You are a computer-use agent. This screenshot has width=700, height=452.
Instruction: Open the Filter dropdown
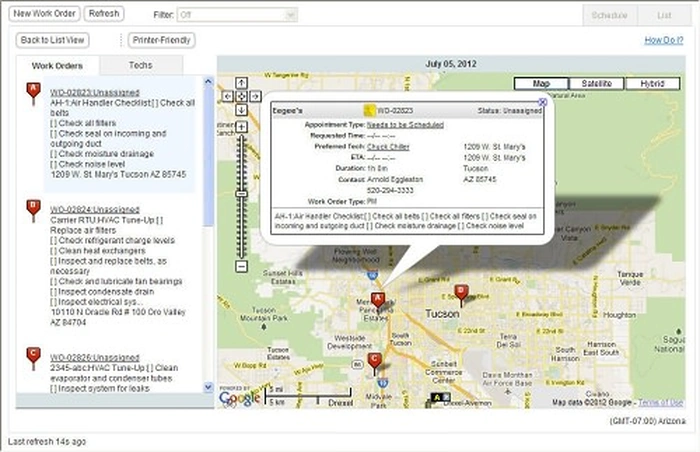click(x=237, y=15)
